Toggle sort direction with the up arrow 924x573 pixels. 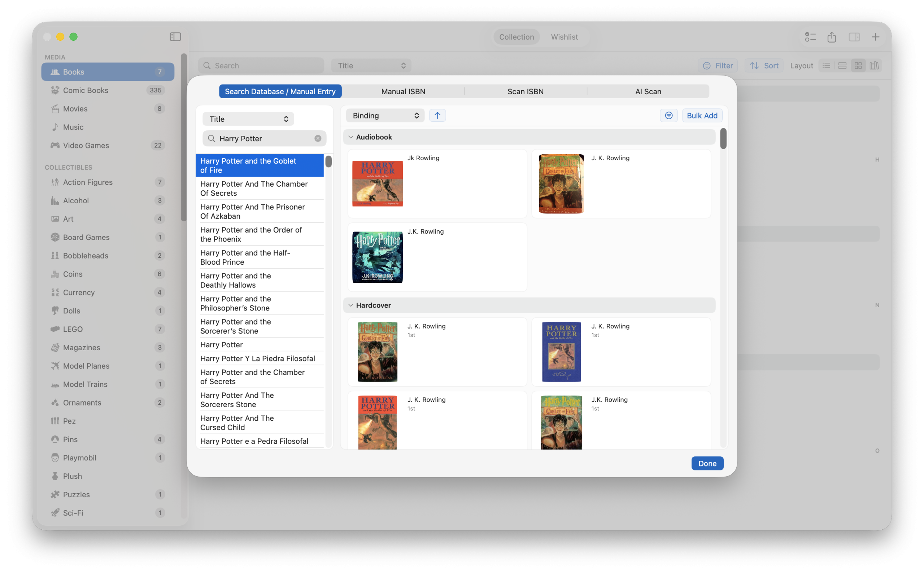click(437, 115)
